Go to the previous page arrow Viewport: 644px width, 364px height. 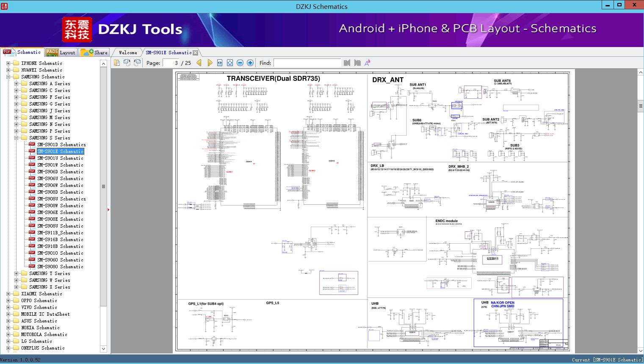[199, 63]
